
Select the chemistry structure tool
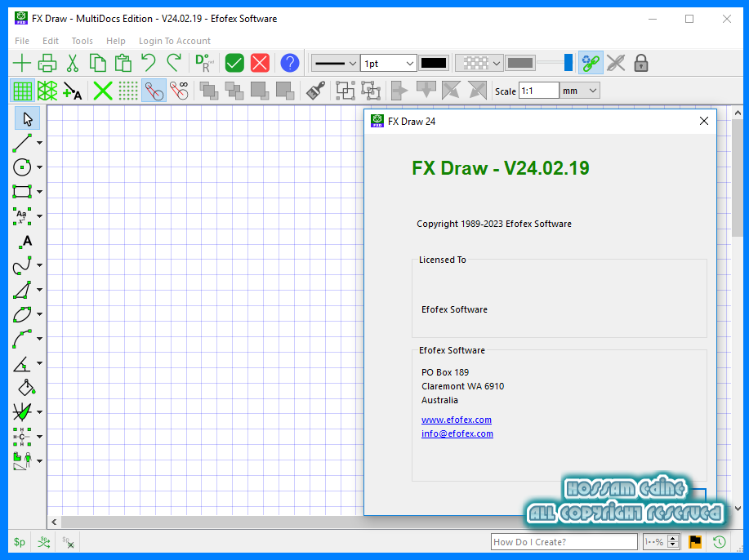point(22,437)
